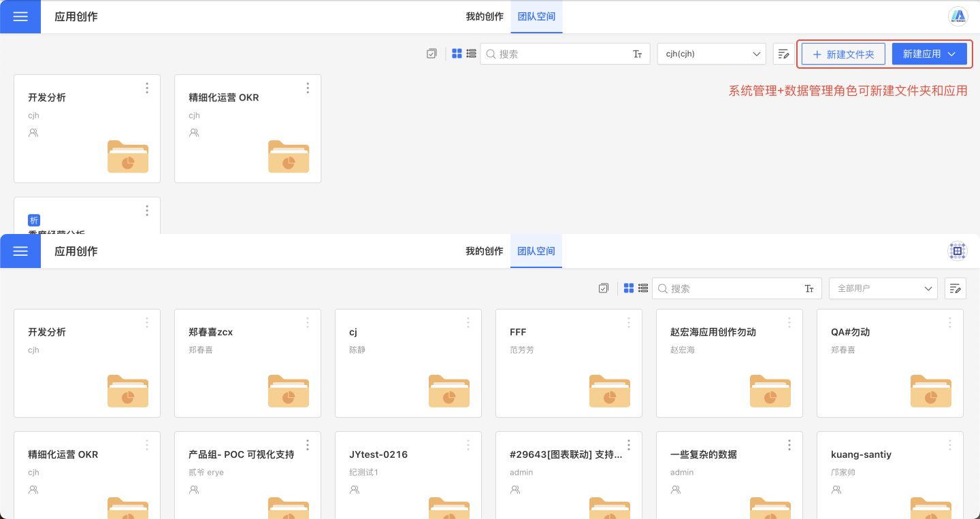The image size is (980, 519).
Task: Open the 郑春喜zcx folder title
Action: (211, 332)
